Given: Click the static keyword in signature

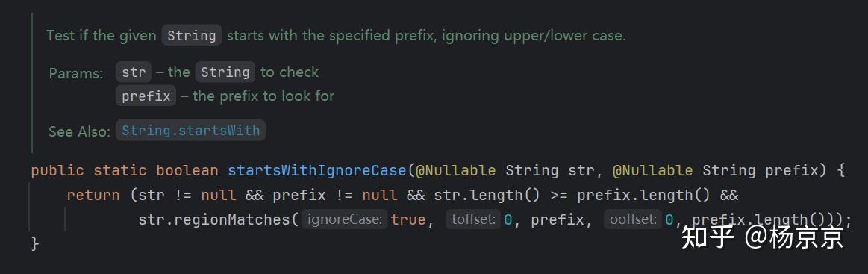Looking at the screenshot, I should click(120, 170).
